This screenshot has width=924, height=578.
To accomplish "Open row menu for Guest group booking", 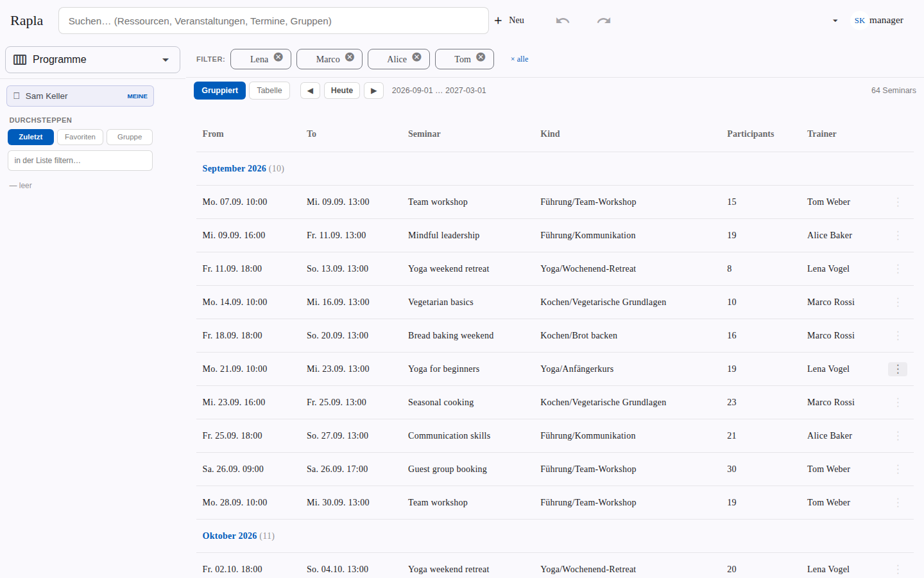I will (x=898, y=469).
